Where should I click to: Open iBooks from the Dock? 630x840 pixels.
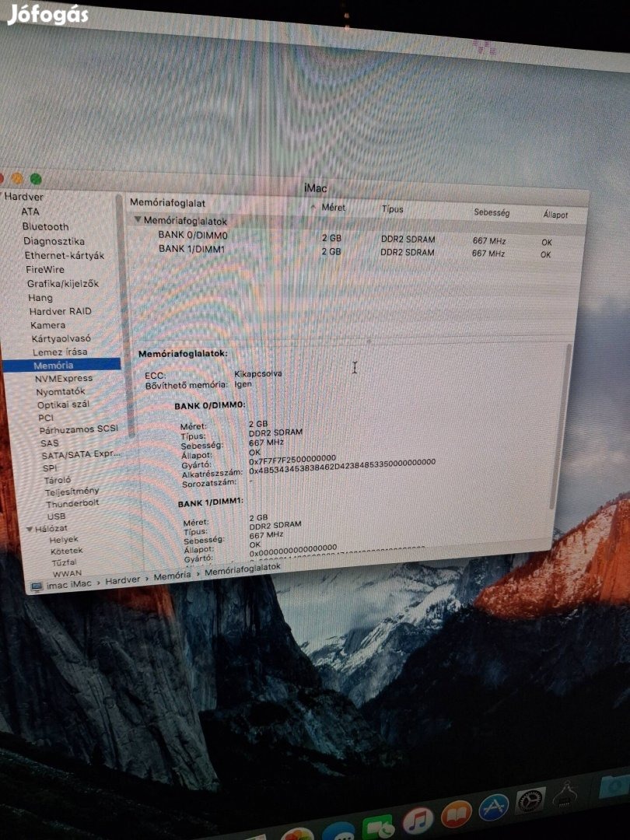(x=456, y=814)
